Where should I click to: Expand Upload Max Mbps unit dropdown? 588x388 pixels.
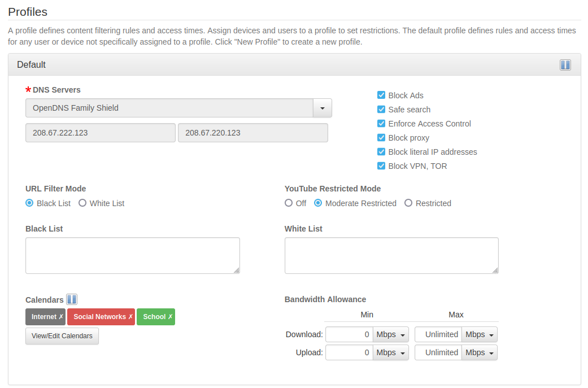point(480,352)
